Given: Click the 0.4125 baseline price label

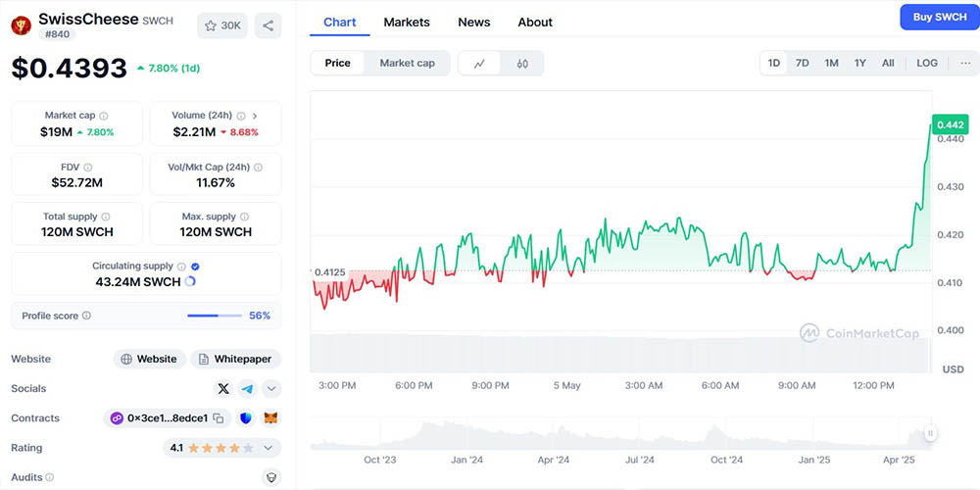Looking at the screenshot, I should click(x=328, y=272).
